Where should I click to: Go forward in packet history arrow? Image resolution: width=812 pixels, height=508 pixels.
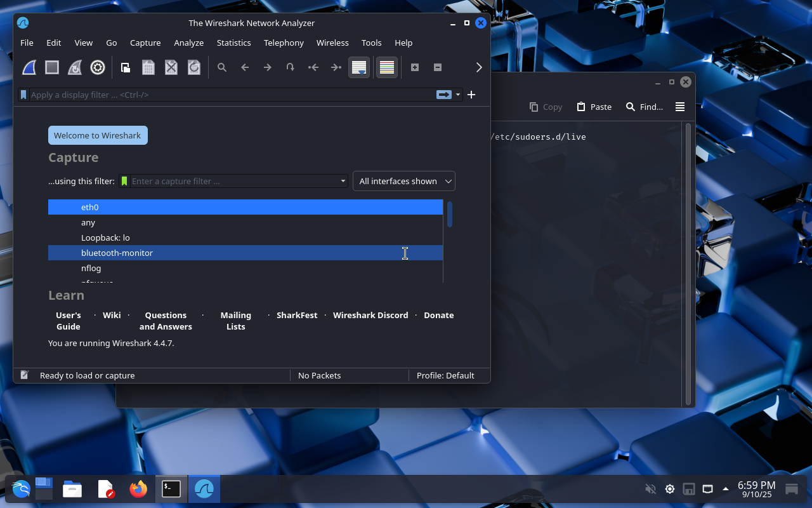[268, 67]
